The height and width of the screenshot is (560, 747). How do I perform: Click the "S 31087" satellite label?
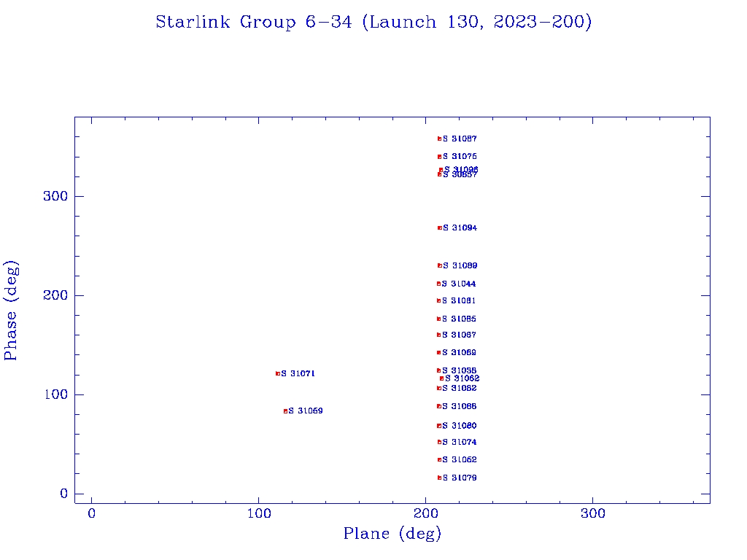[460, 139]
